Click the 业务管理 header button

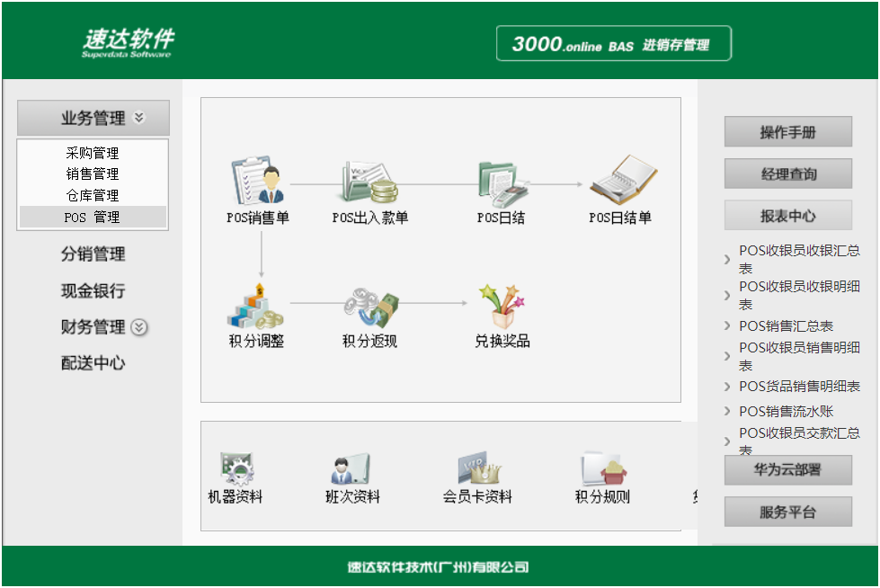(x=93, y=118)
